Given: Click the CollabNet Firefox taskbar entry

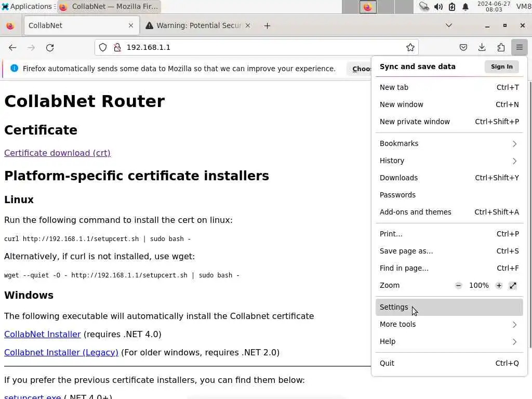Looking at the screenshot, I should click(109, 6).
